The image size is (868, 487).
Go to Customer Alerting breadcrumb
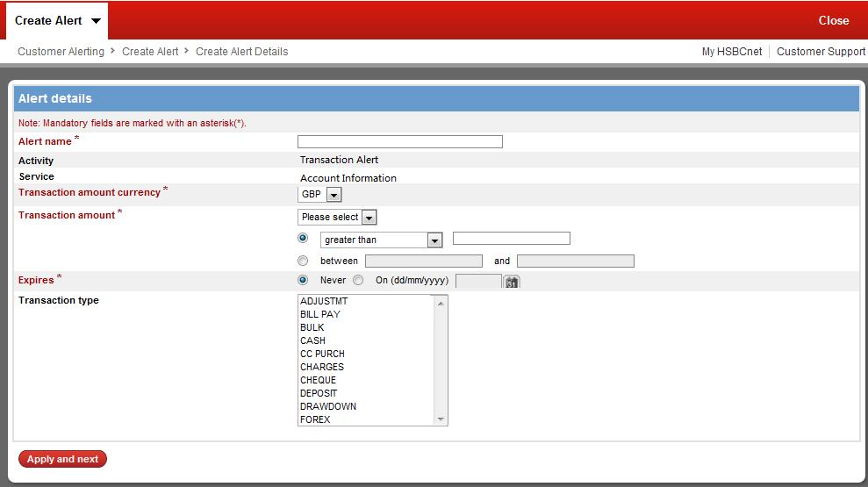(x=61, y=52)
